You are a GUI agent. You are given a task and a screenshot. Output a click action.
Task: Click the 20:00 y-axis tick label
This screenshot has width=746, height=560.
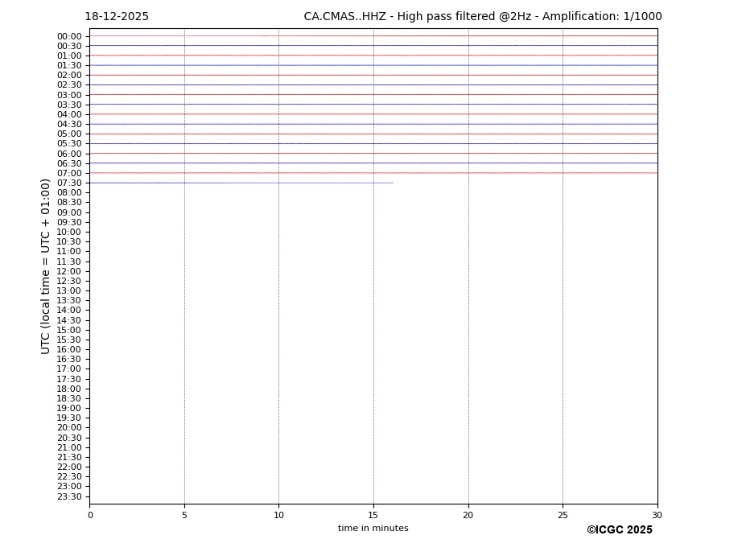[x=69, y=428]
